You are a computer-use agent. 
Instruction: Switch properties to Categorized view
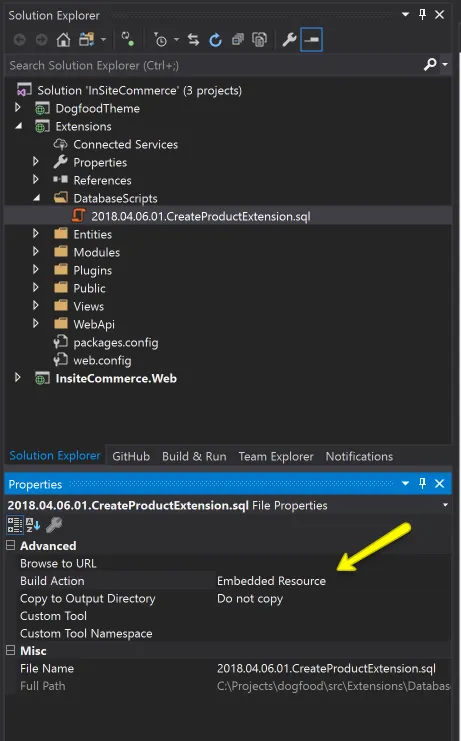coord(15,525)
